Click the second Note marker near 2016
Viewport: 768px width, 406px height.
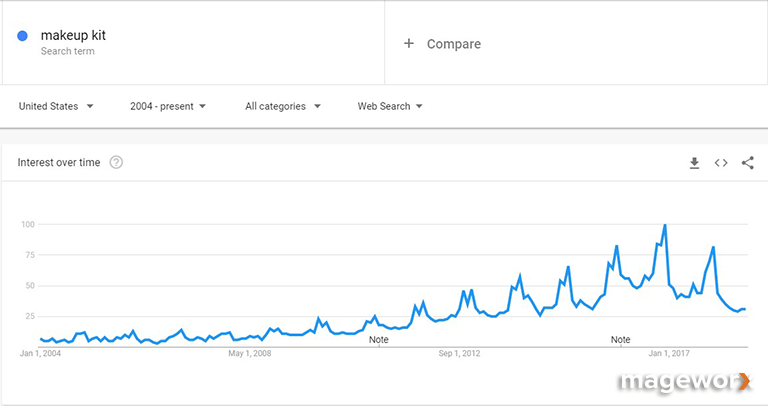point(620,339)
